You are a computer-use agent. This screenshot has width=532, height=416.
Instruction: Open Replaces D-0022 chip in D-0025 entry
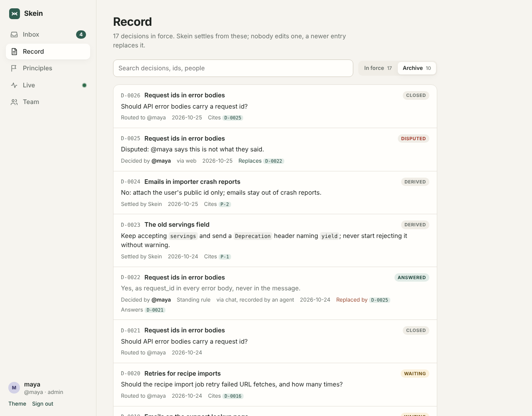pyautogui.click(x=274, y=161)
